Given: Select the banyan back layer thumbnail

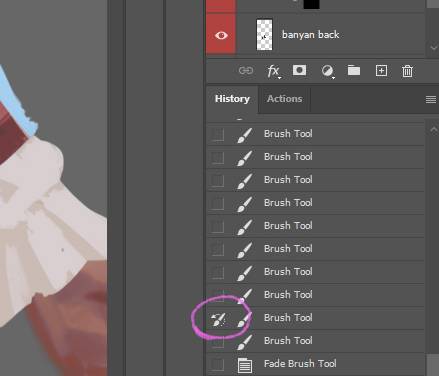Looking at the screenshot, I should 264,35.
